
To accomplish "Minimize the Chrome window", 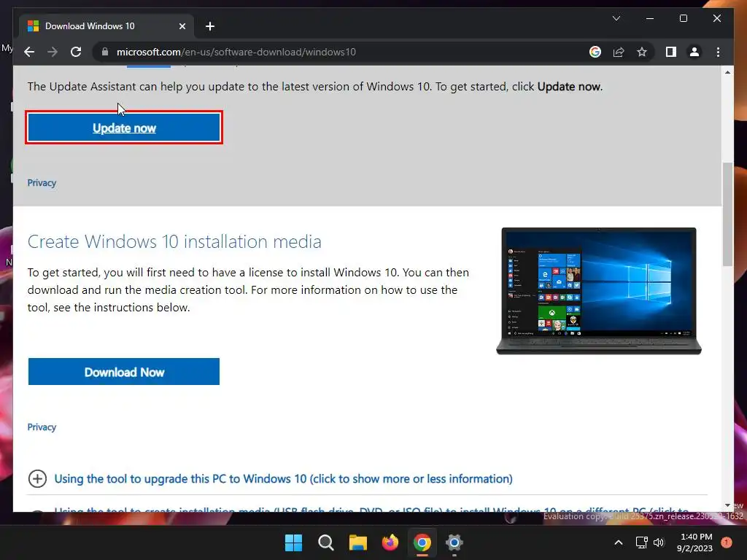I will pos(650,18).
